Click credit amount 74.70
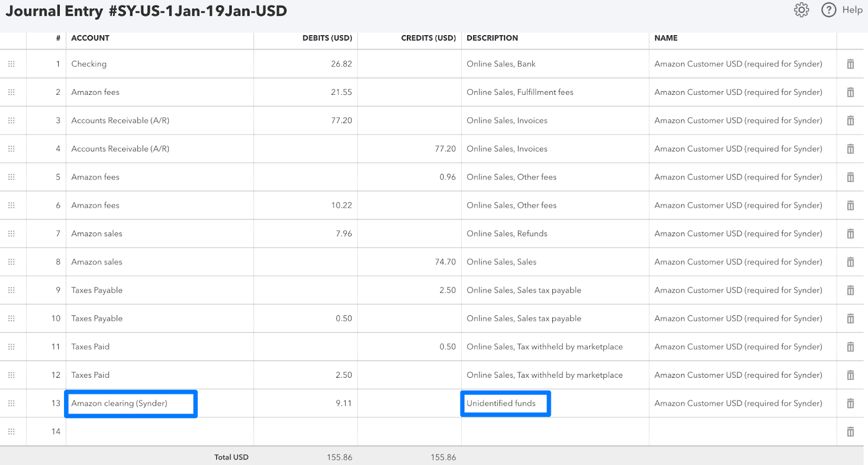 click(x=445, y=262)
